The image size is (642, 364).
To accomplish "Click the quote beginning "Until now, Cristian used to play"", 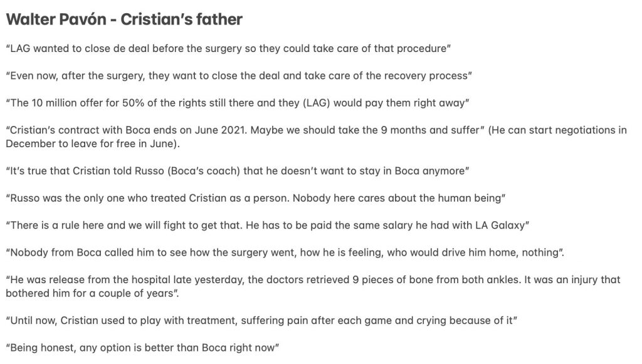I will (261, 320).
